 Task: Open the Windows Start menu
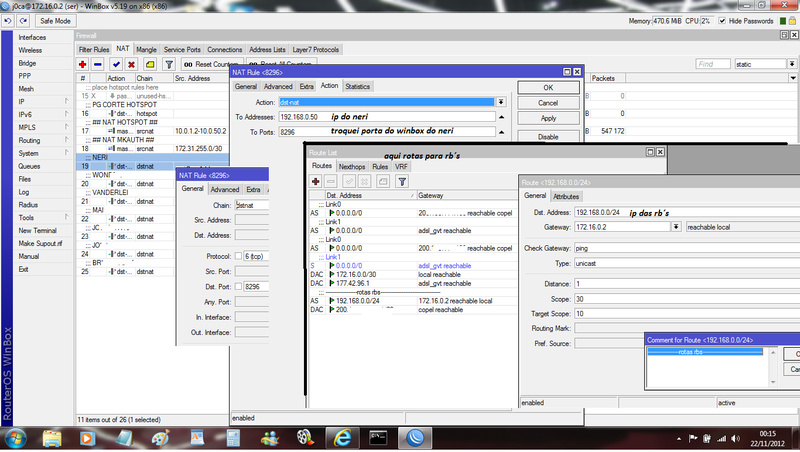(x=15, y=438)
